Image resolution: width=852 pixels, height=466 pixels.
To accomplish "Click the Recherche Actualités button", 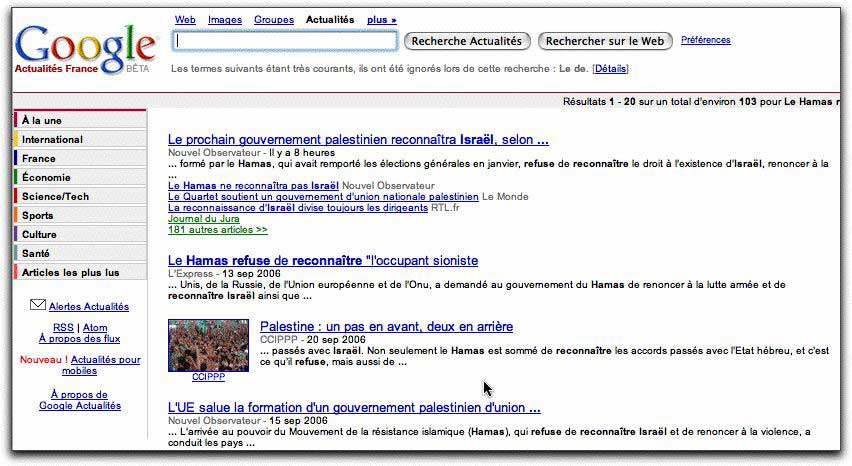I will coord(467,41).
